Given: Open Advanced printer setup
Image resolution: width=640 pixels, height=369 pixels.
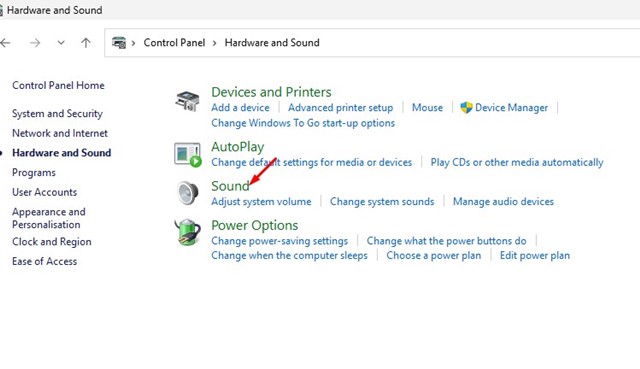Looking at the screenshot, I should click(340, 107).
